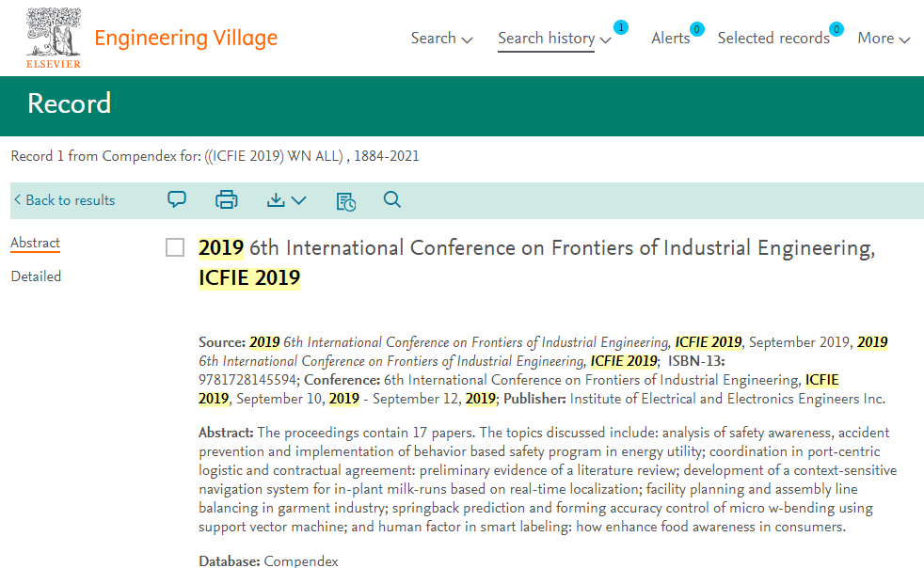Click 'Institute of Electrical and Electronics Engineers Inc.'
The width and height of the screenshot is (924, 568).
tap(727, 399)
